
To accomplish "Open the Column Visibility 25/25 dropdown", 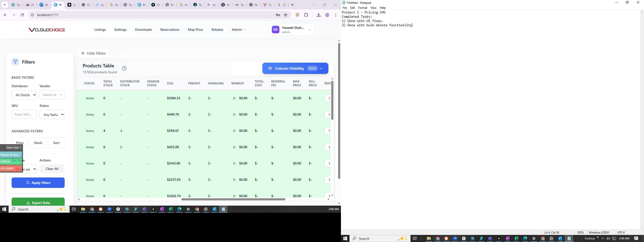I will click(295, 68).
